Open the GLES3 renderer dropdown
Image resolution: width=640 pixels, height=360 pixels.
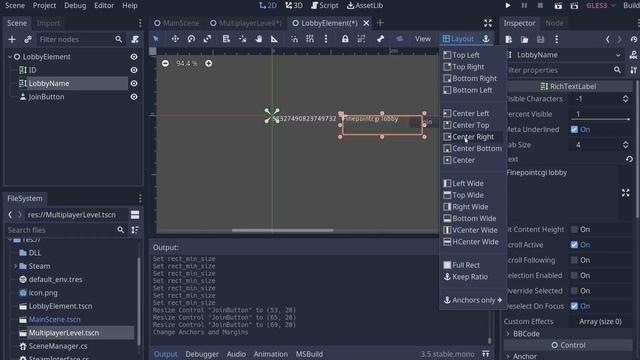(x=600, y=5)
